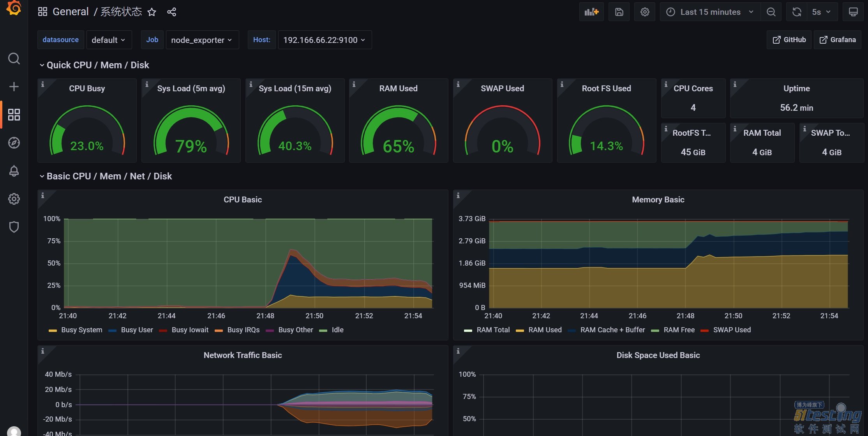This screenshot has height=436, width=868.
Task: Share the dashboard via share icon
Action: 171,12
